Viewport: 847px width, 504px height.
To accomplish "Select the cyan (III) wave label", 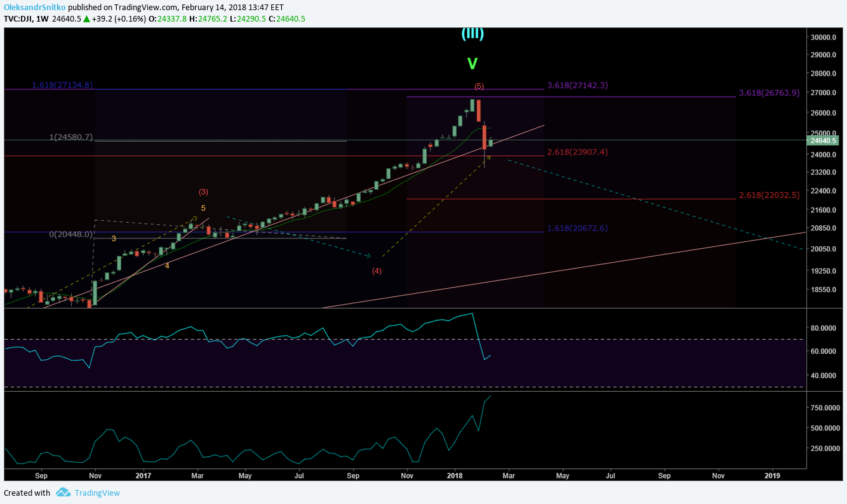I will click(472, 34).
